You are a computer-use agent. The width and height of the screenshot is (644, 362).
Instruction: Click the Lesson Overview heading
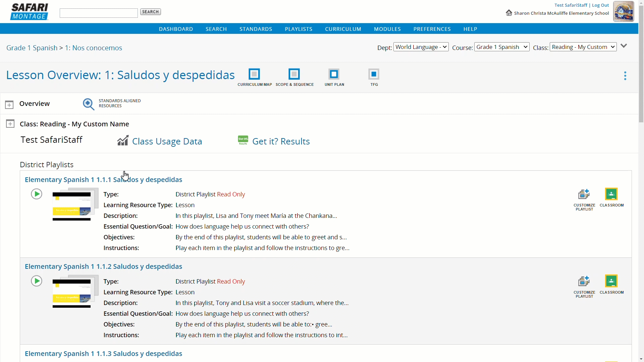click(x=120, y=75)
